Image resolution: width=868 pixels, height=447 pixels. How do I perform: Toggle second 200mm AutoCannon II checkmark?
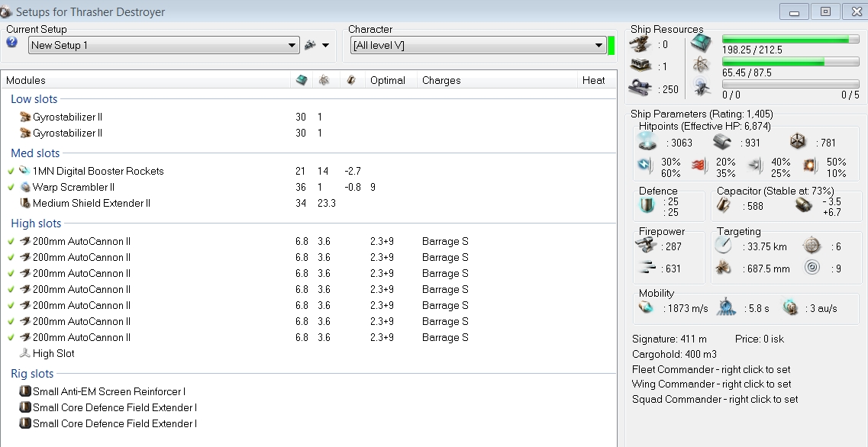click(11, 257)
